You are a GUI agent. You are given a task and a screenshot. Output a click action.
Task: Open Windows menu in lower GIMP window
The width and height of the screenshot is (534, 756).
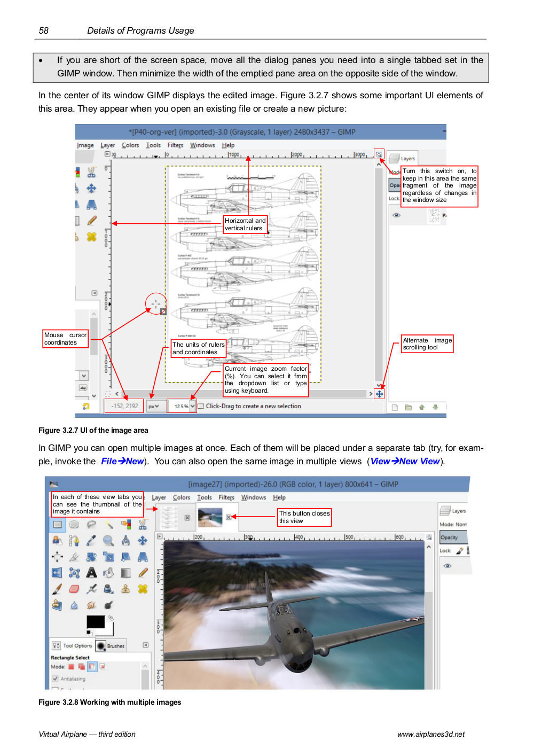[254, 497]
